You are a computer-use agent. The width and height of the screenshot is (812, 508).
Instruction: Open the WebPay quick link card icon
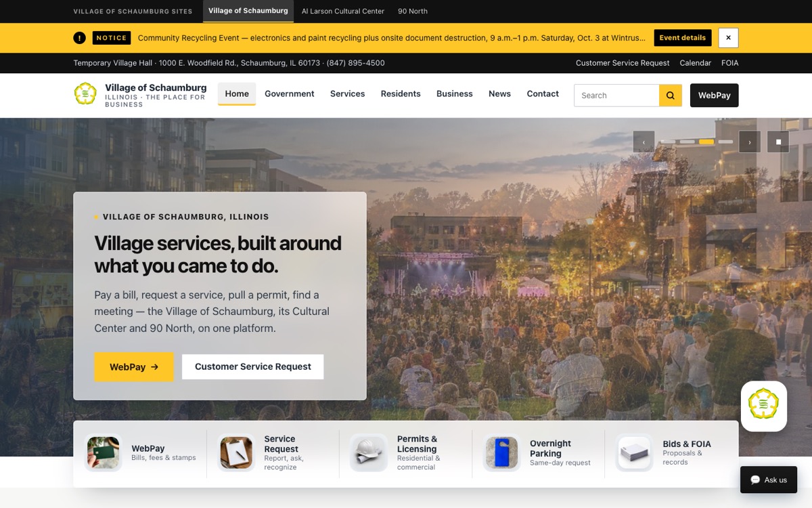(x=104, y=453)
